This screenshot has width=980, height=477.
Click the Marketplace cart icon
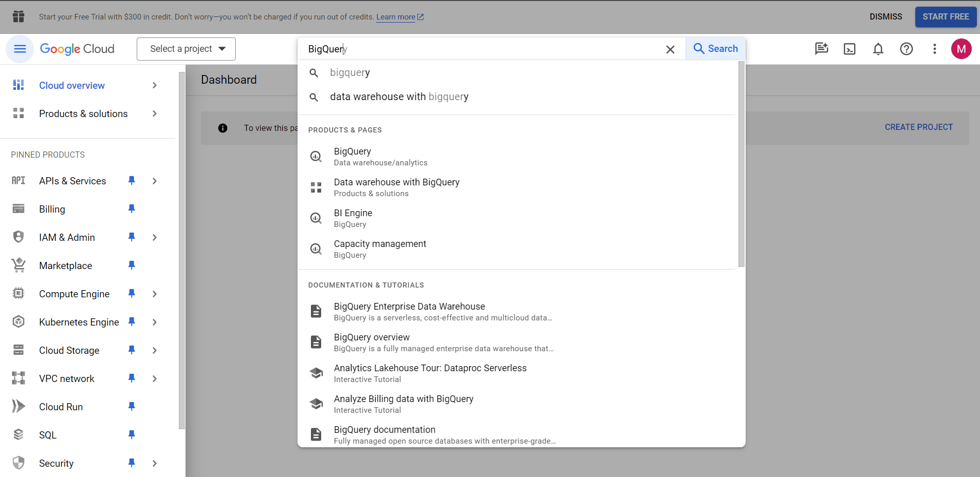[x=19, y=265]
